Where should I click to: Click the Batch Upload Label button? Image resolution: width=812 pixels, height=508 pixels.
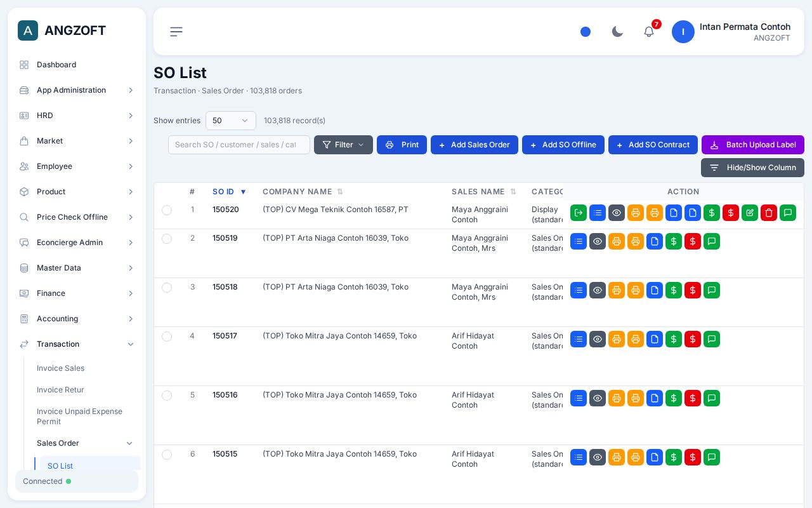(753, 145)
